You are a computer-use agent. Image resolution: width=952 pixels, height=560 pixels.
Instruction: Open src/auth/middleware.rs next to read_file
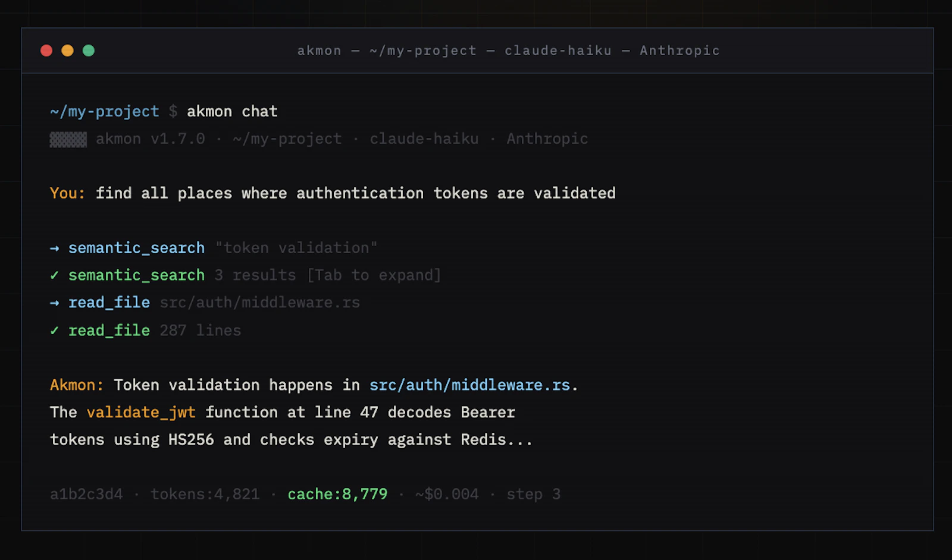click(x=259, y=303)
